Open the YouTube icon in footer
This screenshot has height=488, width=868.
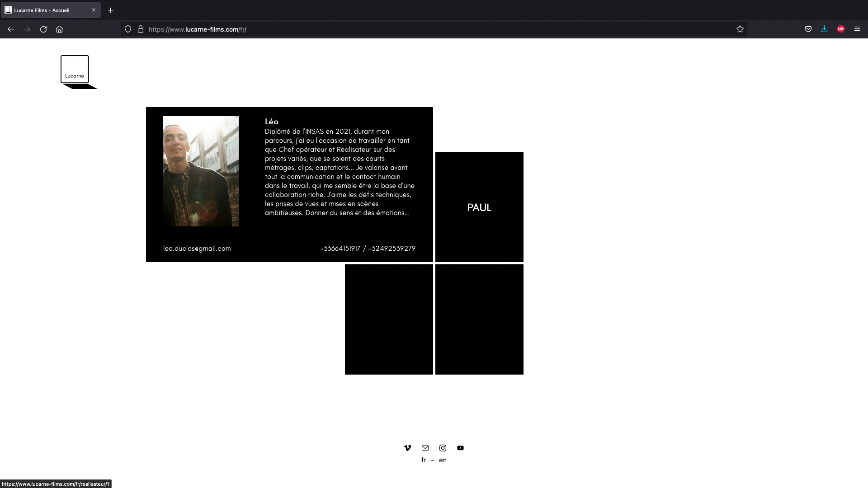pos(460,448)
